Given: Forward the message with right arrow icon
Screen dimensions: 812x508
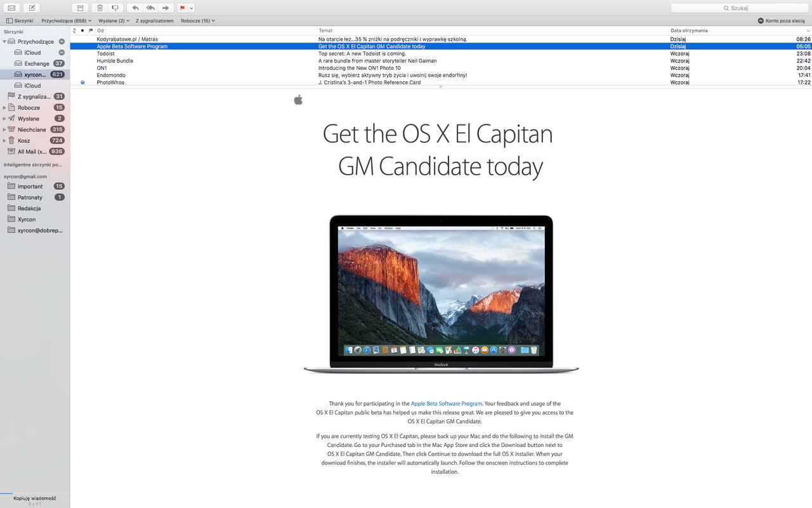Looking at the screenshot, I should click(166, 8).
